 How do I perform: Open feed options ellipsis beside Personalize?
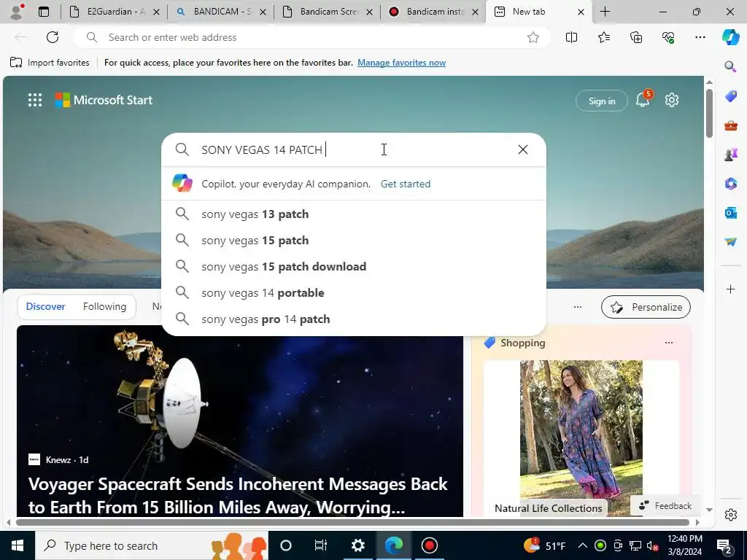(578, 307)
